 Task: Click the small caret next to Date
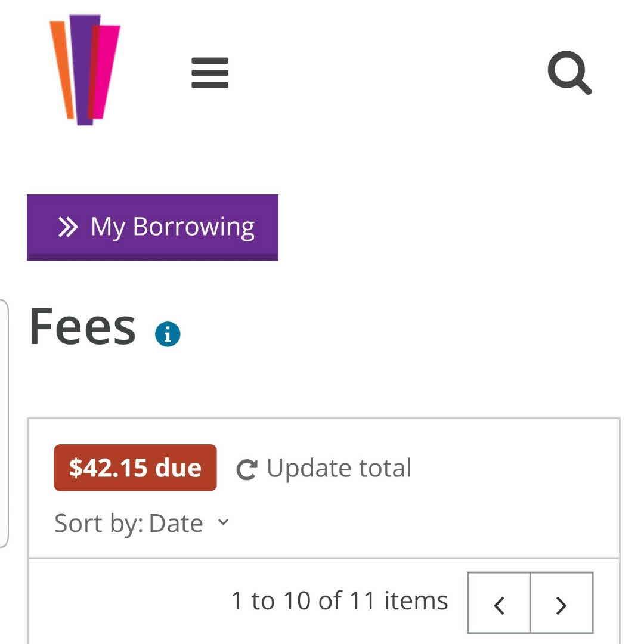click(223, 522)
